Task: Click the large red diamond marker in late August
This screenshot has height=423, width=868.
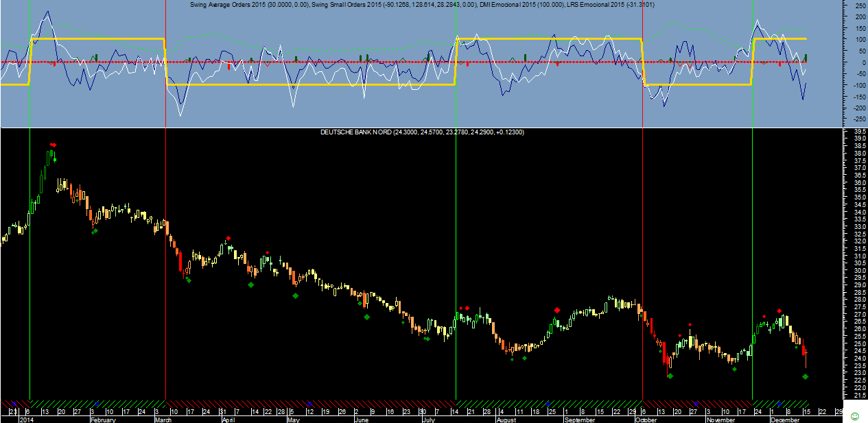Action: pos(556,310)
